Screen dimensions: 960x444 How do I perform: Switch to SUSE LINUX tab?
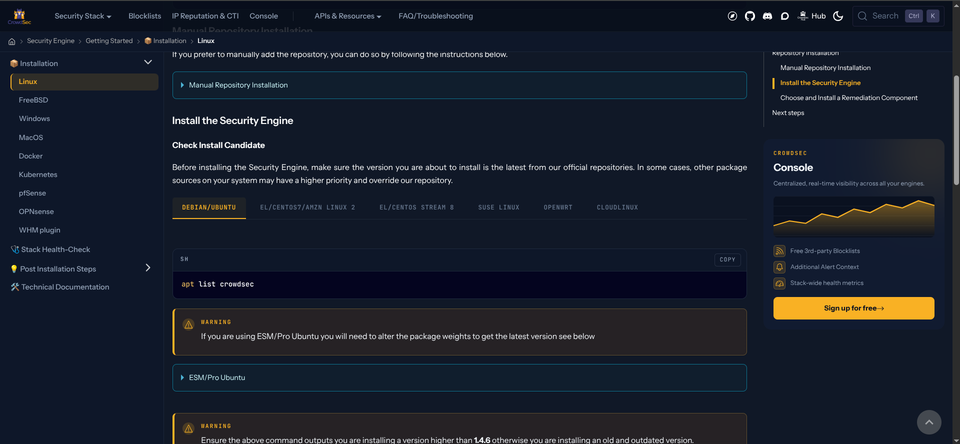(498, 208)
